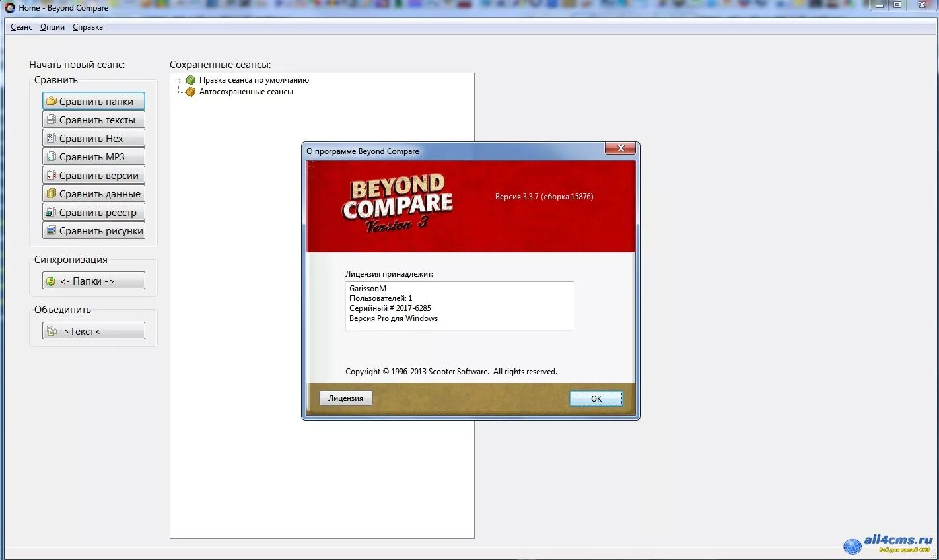Select the Сравнить рисунки button

tap(94, 230)
